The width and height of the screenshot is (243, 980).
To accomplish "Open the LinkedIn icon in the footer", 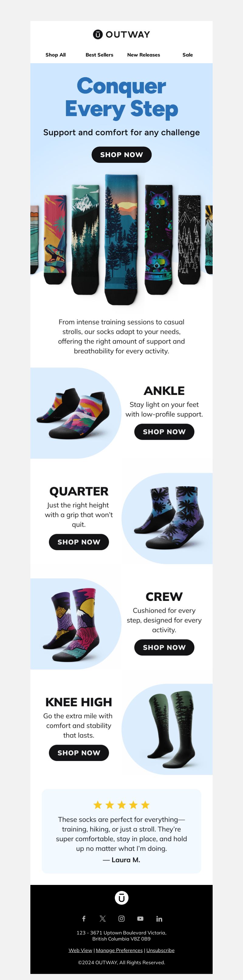I will [159, 919].
